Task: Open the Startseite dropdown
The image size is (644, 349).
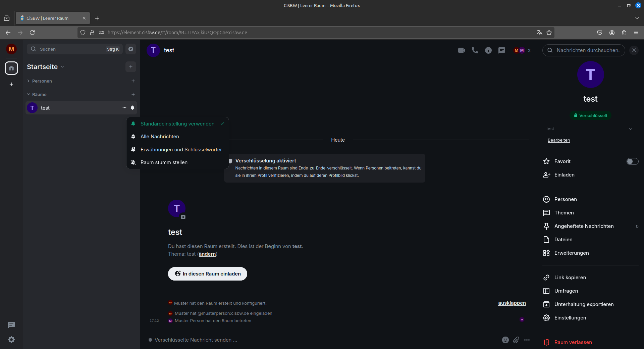Action: (x=46, y=67)
